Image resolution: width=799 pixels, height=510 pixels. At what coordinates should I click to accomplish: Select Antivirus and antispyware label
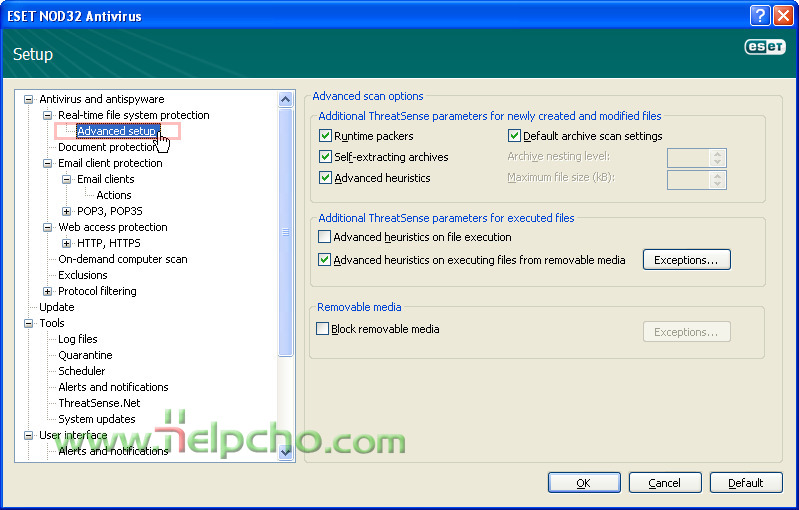102,99
